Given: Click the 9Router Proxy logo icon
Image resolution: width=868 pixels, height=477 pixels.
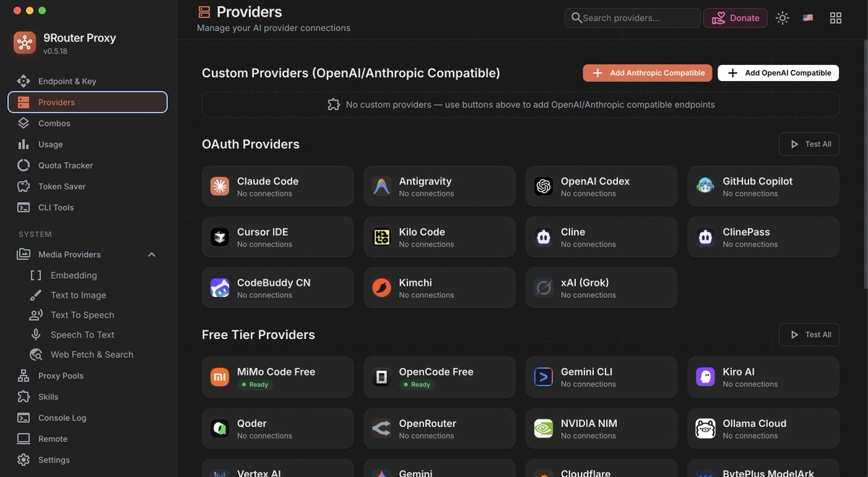Looking at the screenshot, I should pyautogui.click(x=25, y=43).
